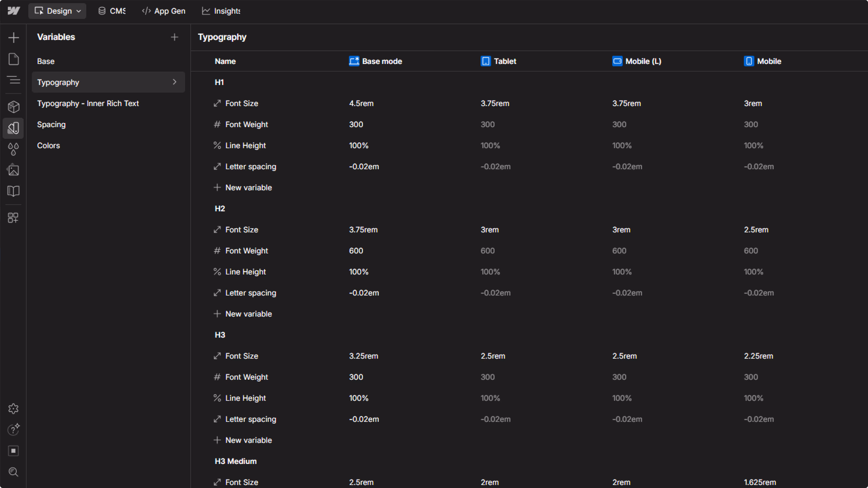Switch to the CMS tab
The width and height of the screenshot is (868, 488).
112,11
